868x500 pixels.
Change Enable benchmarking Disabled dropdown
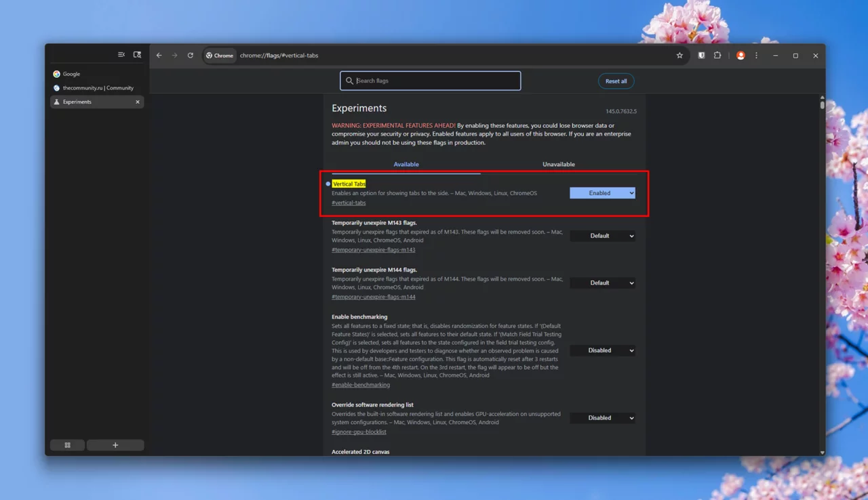coord(602,350)
